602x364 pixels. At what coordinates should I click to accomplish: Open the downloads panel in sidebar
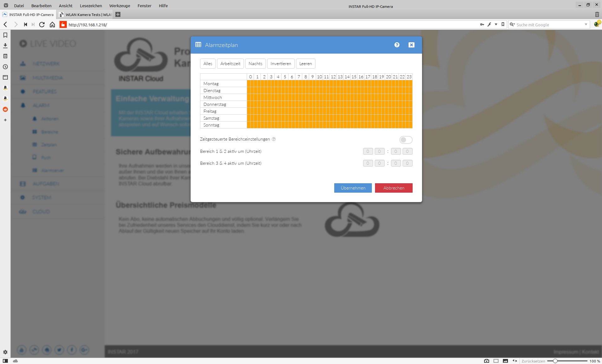5,46
